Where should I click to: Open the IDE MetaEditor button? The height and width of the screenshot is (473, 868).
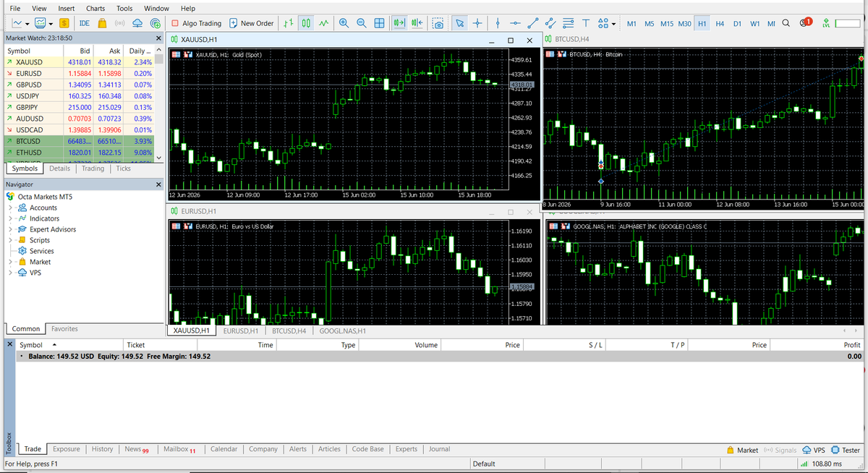pos(85,23)
